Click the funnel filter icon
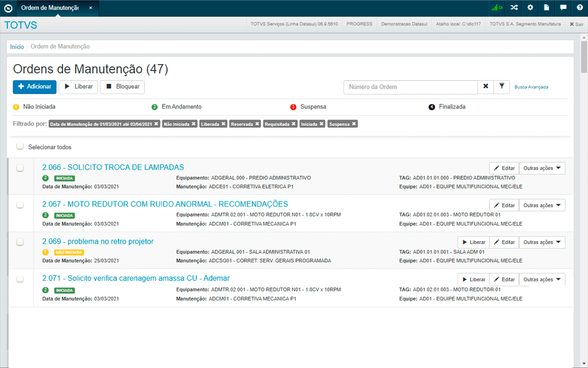The width and height of the screenshot is (588, 368). click(502, 87)
